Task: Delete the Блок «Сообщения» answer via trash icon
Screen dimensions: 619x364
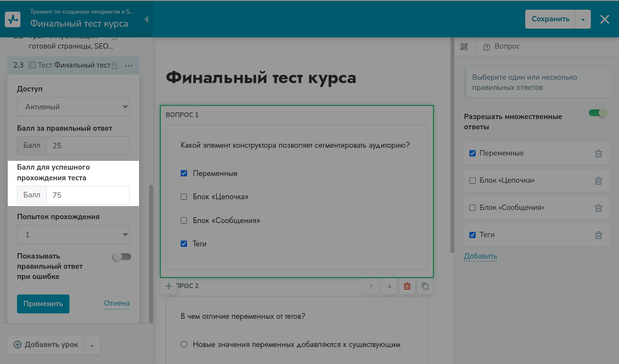Action: (599, 208)
